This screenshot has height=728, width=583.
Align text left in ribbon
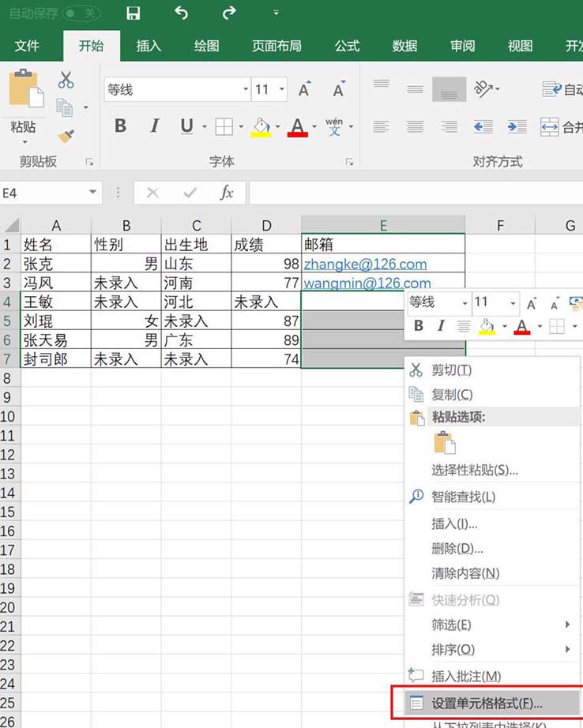tap(381, 126)
